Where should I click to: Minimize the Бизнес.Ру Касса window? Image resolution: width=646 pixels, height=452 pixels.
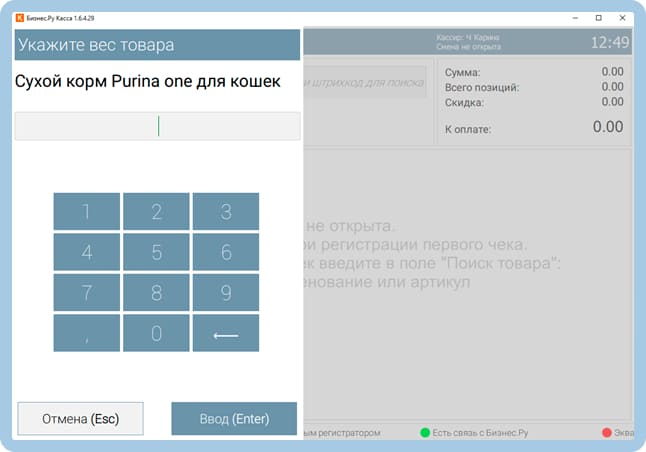click(575, 18)
